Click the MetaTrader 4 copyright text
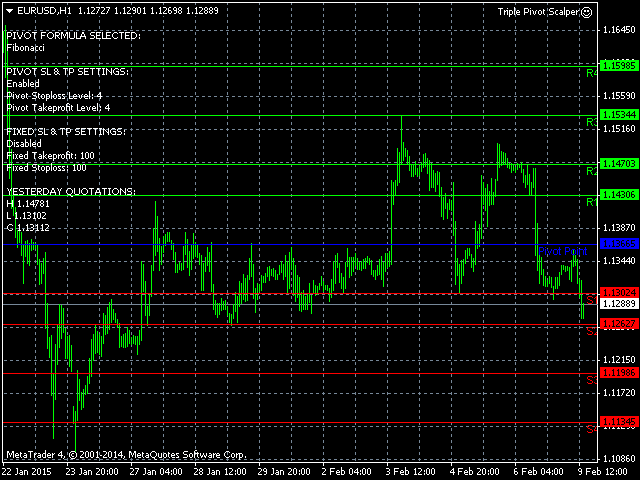This screenshot has width=640, height=480. point(127,455)
